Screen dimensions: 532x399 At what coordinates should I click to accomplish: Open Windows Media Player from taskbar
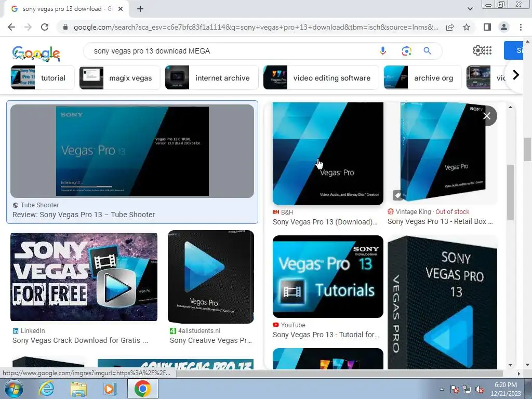(x=109, y=389)
